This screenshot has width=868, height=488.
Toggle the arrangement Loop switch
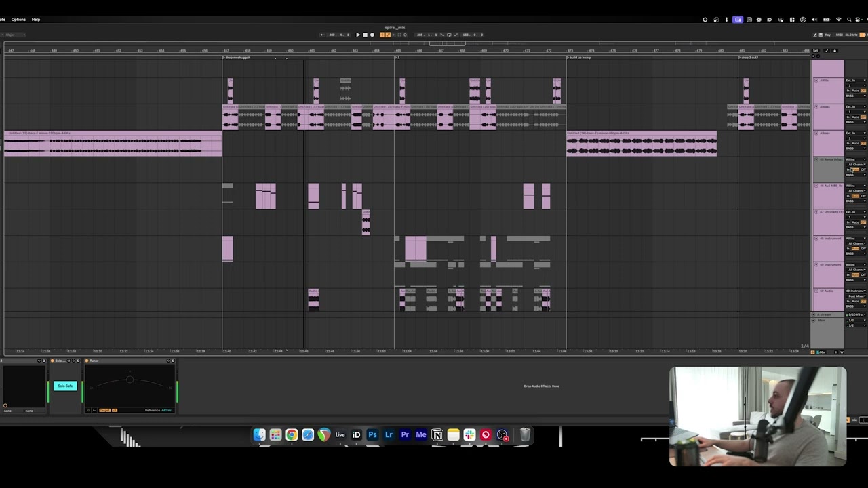pos(449,35)
